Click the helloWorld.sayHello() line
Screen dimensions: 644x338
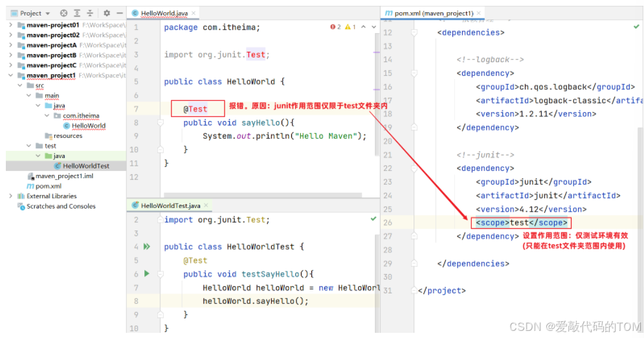tap(256, 301)
